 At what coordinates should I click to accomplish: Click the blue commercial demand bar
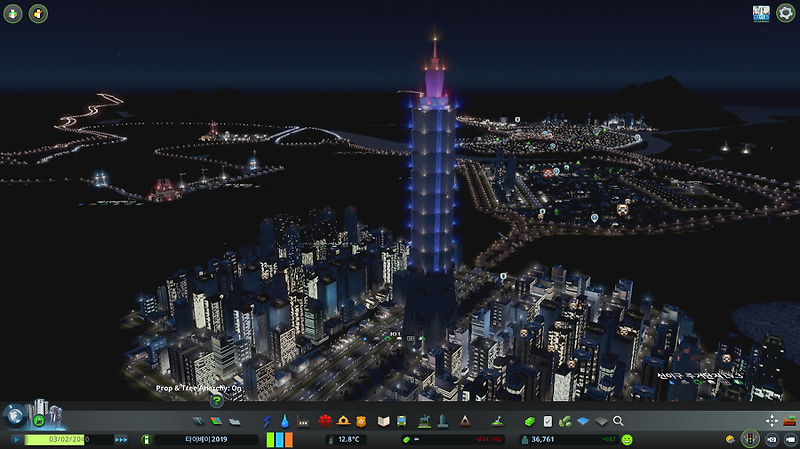click(x=280, y=439)
